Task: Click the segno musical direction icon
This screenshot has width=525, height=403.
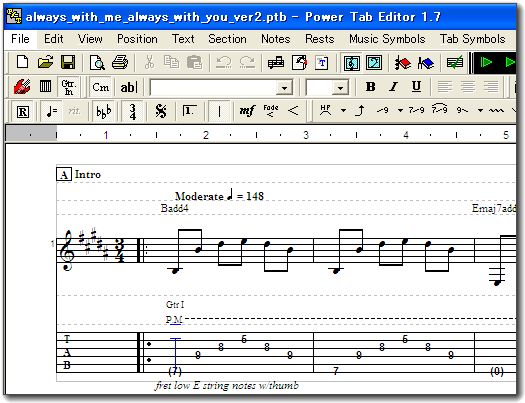Action: (161, 111)
